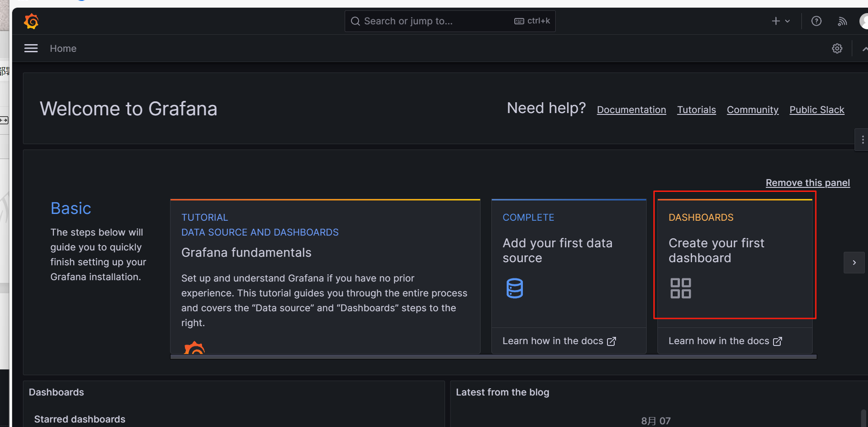Click the dashboard grid apps icon

click(680, 288)
